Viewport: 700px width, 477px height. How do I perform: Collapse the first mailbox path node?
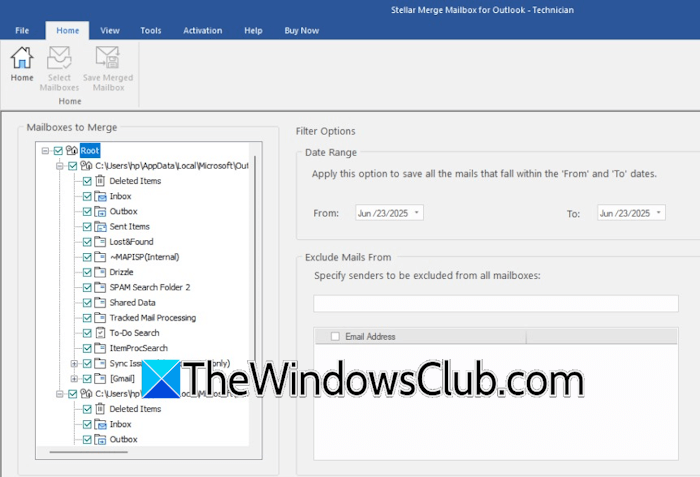(59, 166)
